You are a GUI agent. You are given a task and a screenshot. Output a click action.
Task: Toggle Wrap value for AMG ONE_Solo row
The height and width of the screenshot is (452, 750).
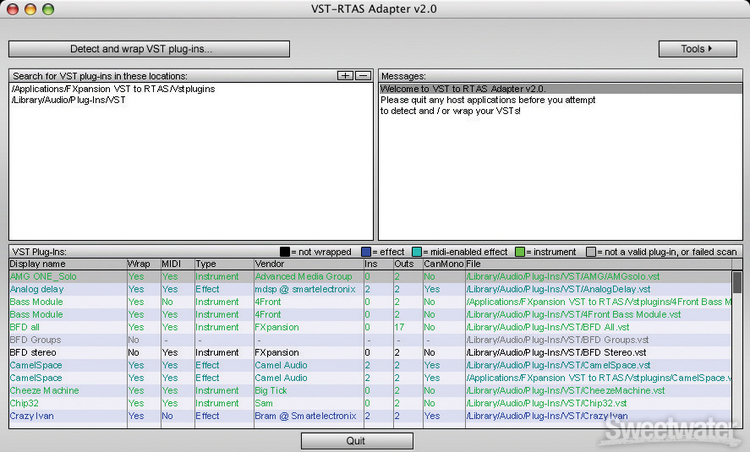(x=135, y=276)
